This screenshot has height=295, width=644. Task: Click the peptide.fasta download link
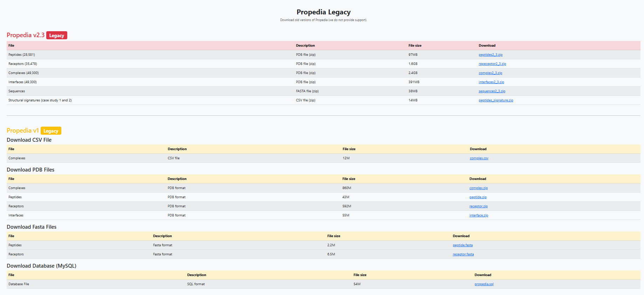463,245
